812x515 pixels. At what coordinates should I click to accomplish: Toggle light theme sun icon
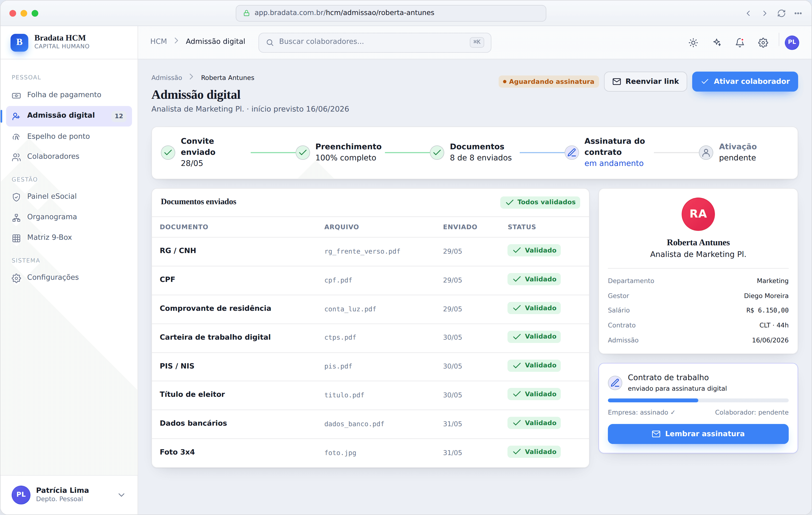coord(693,42)
